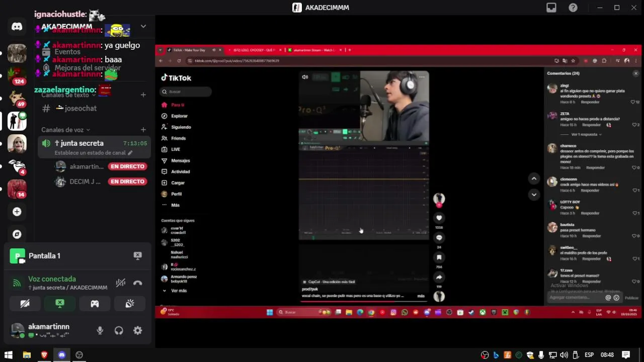Collapse Canales de voz category
This screenshot has width=644, height=362.
(x=65, y=130)
